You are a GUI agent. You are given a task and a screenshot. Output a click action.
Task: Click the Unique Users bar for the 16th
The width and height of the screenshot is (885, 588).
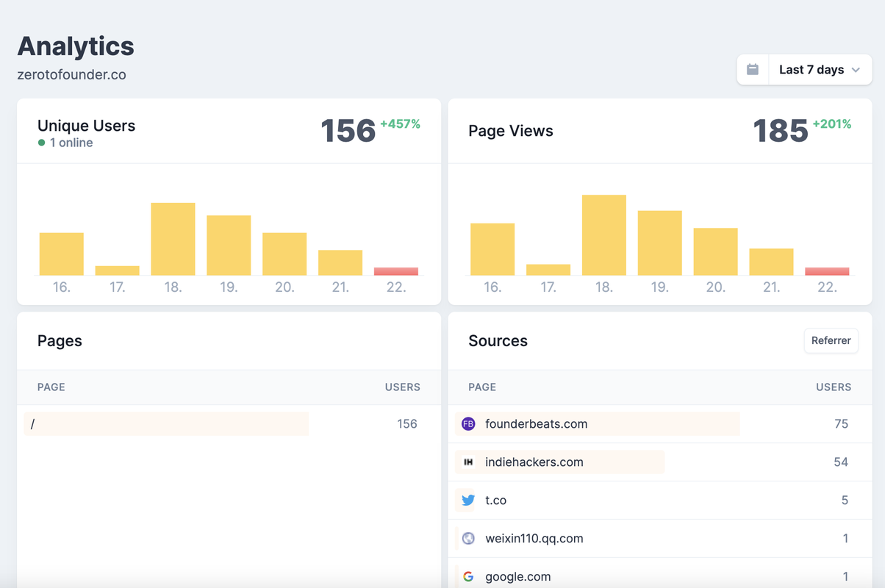[62, 254]
